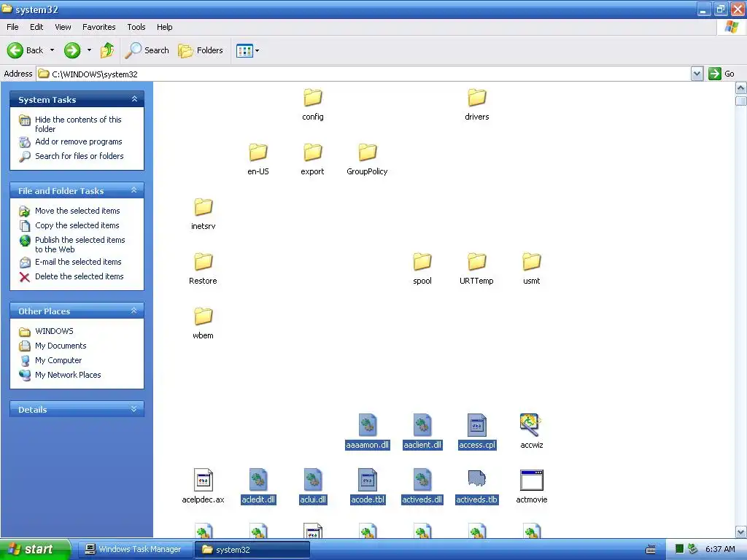Open the Search pane
Screen dimensions: 747x560
(x=147, y=50)
